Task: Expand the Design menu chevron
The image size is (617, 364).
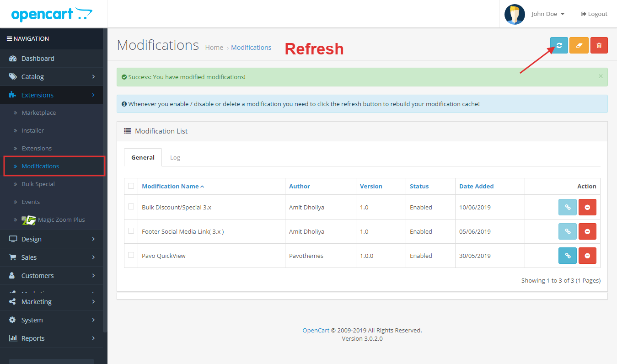Action: [x=93, y=239]
